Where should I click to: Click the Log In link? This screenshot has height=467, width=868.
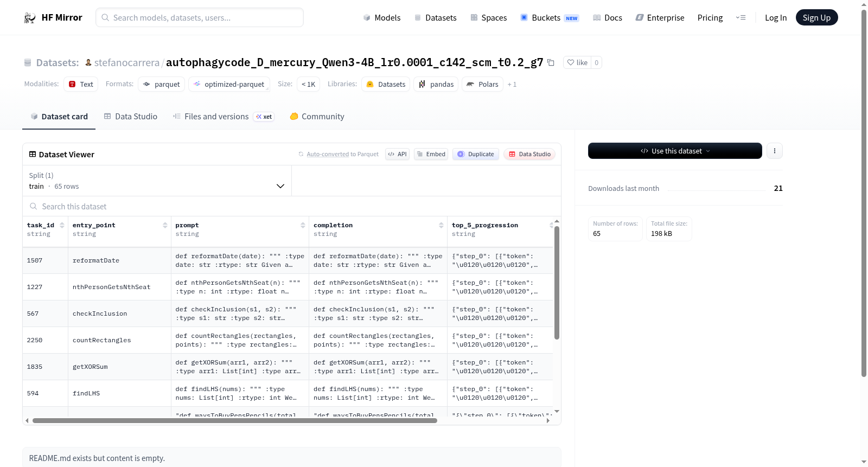coord(776,17)
